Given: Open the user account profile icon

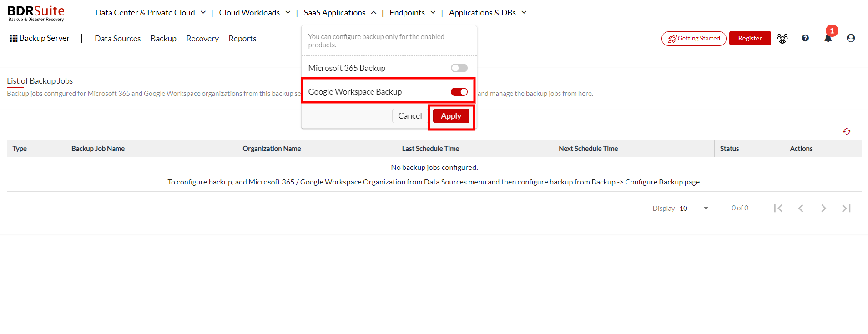Looking at the screenshot, I should pos(851,38).
